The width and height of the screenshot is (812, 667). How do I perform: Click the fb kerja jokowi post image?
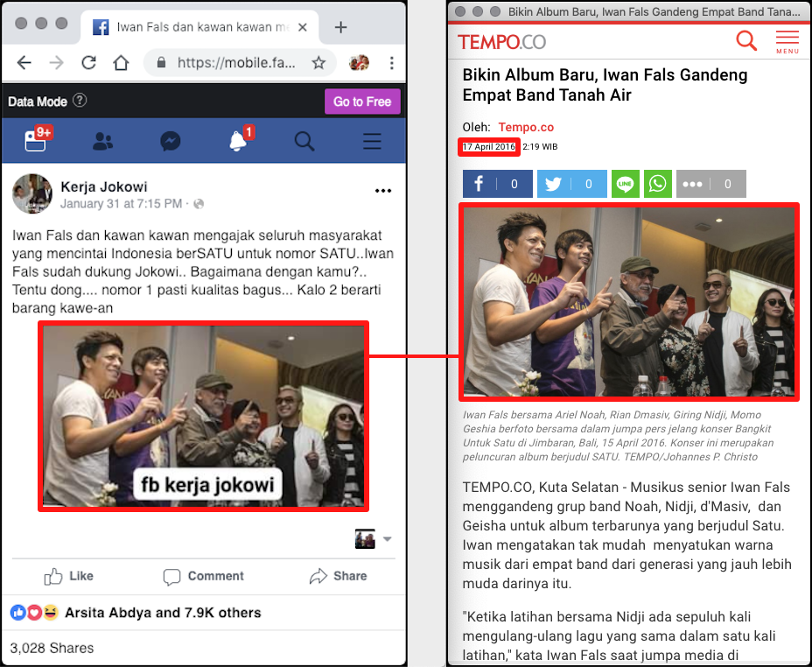click(203, 416)
